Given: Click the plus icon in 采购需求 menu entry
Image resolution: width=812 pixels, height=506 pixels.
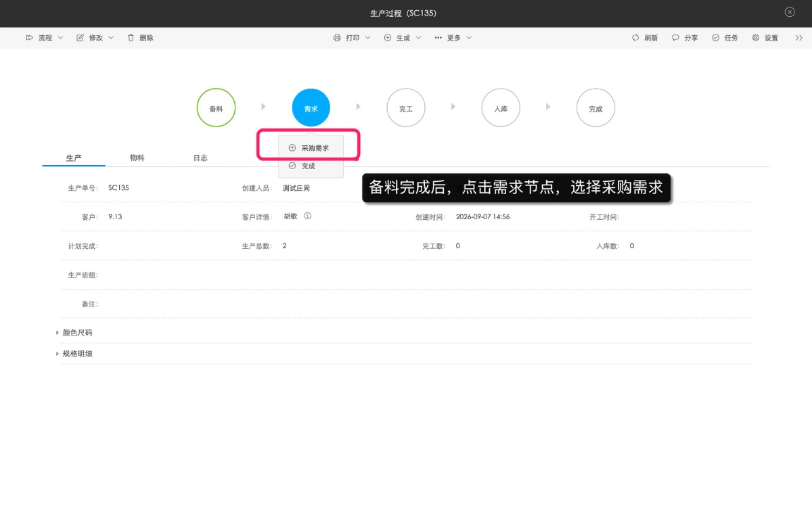Looking at the screenshot, I should coord(292,147).
